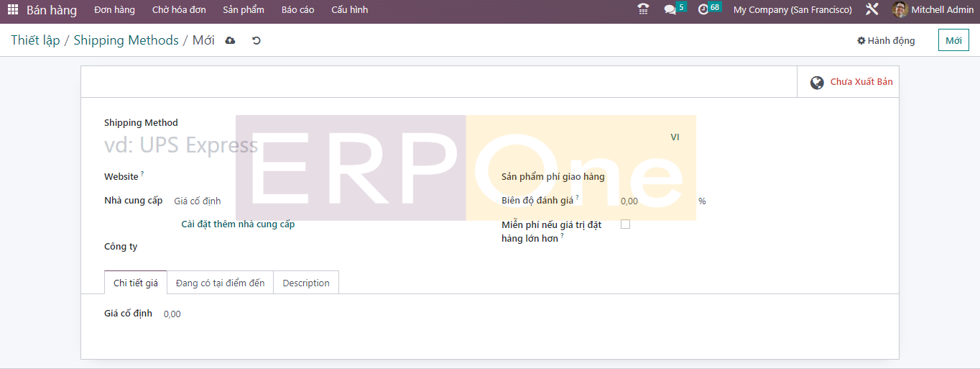
Task: Open the debug tools wrench icon
Action: point(872,10)
